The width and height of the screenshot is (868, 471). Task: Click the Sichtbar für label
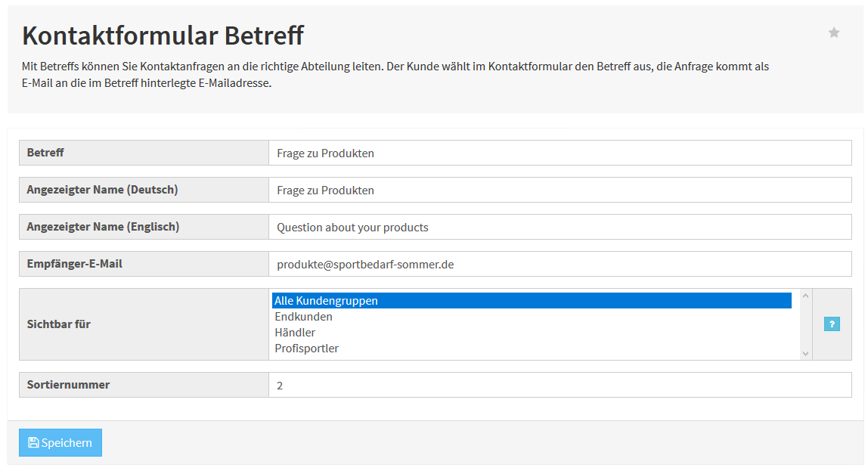click(x=59, y=324)
